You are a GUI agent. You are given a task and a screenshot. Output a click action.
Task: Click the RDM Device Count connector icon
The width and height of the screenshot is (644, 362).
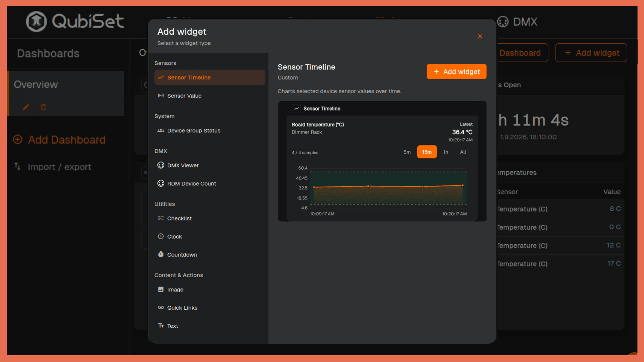click(161, 183)
